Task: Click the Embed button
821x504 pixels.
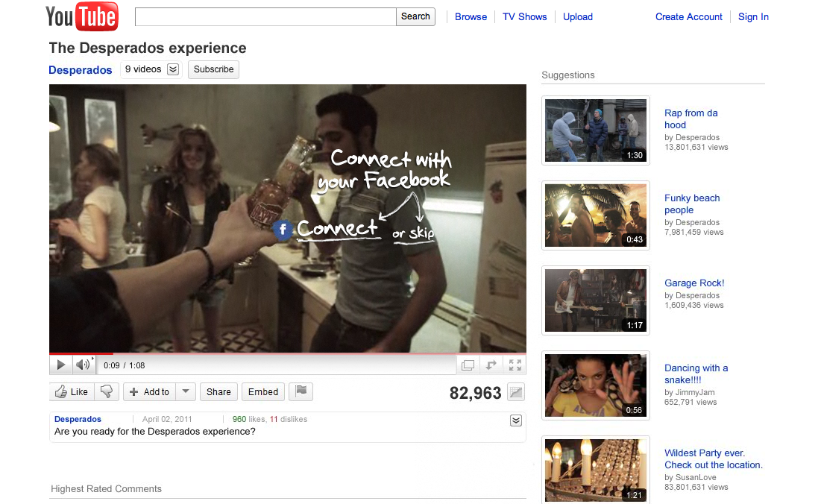Action: click(x=263, y=391)
